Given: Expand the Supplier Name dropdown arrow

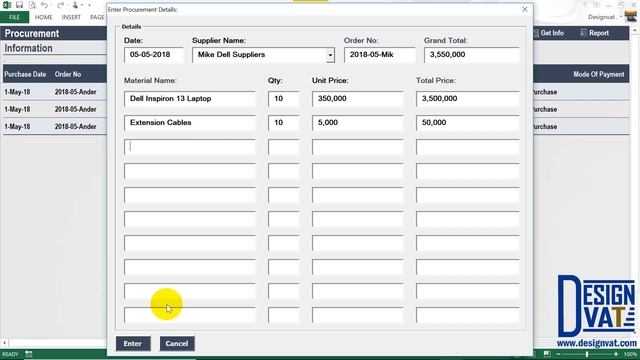Looking at the screenshot, I should point(330,55).
